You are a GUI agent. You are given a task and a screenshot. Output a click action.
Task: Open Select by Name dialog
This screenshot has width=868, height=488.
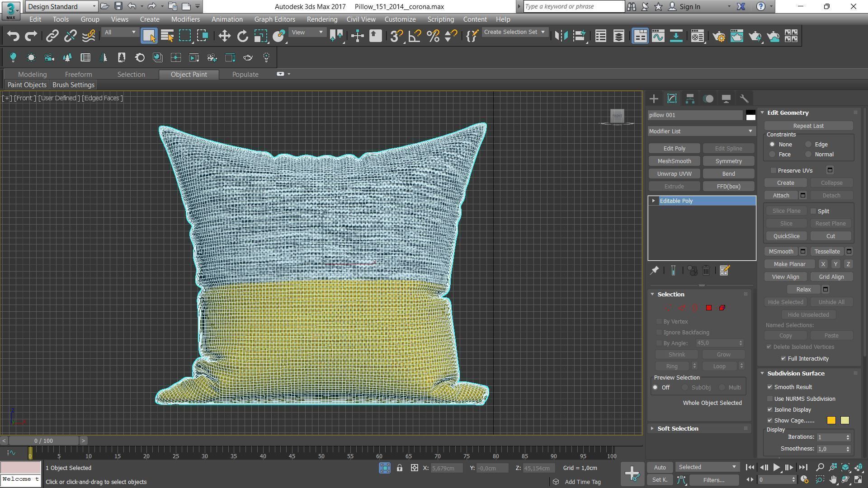pyautogui.click(x=167, y=36)
